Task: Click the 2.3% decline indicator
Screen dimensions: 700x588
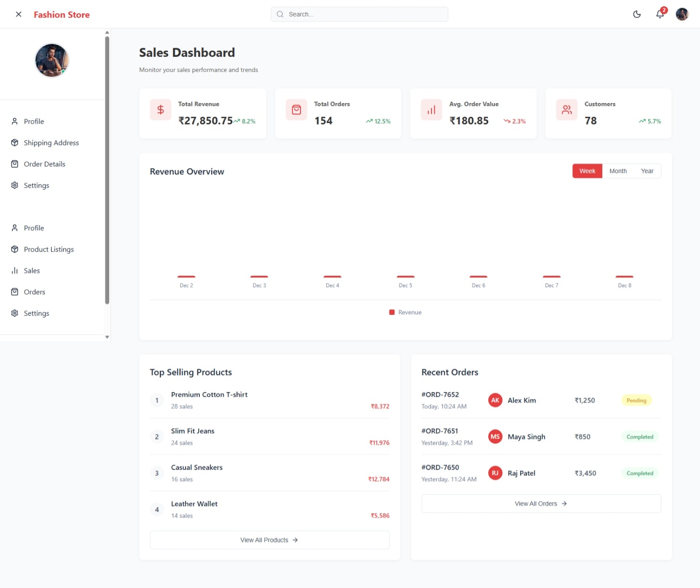Action: point(515,122)
